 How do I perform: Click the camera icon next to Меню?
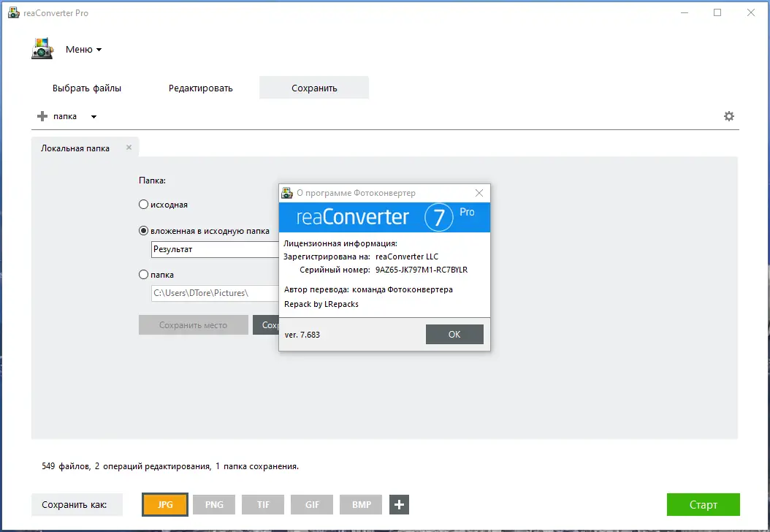42,48
